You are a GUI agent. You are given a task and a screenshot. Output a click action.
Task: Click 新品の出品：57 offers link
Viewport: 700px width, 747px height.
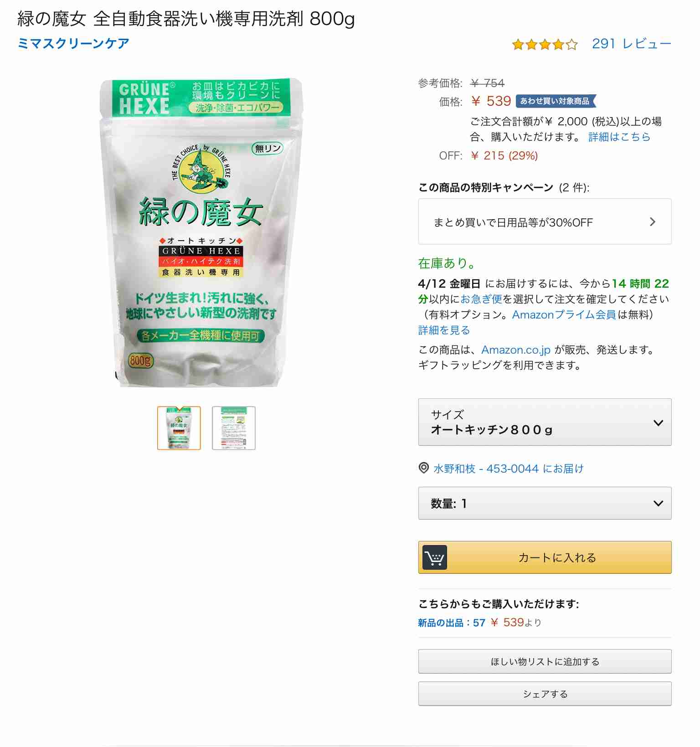tap(452, 623)
